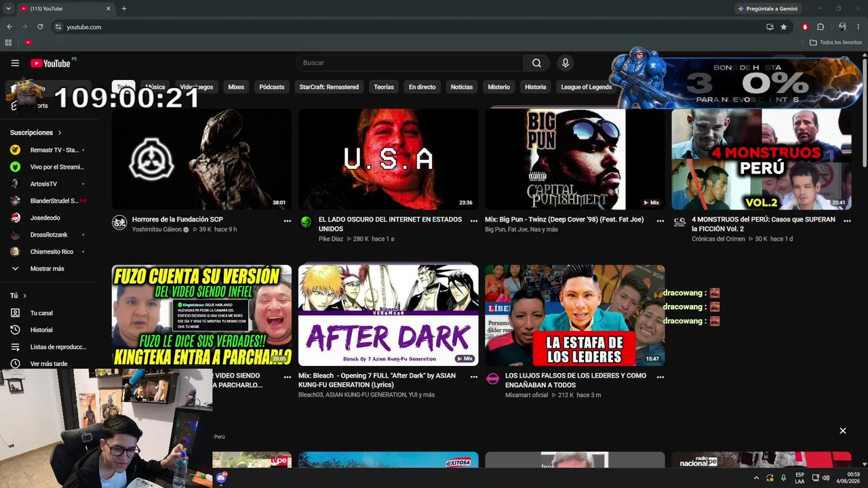The height and width of the screenshot is (488, 868).
Task: Open the YouTube guide hamburger menu
Action: tap(15, 63)
